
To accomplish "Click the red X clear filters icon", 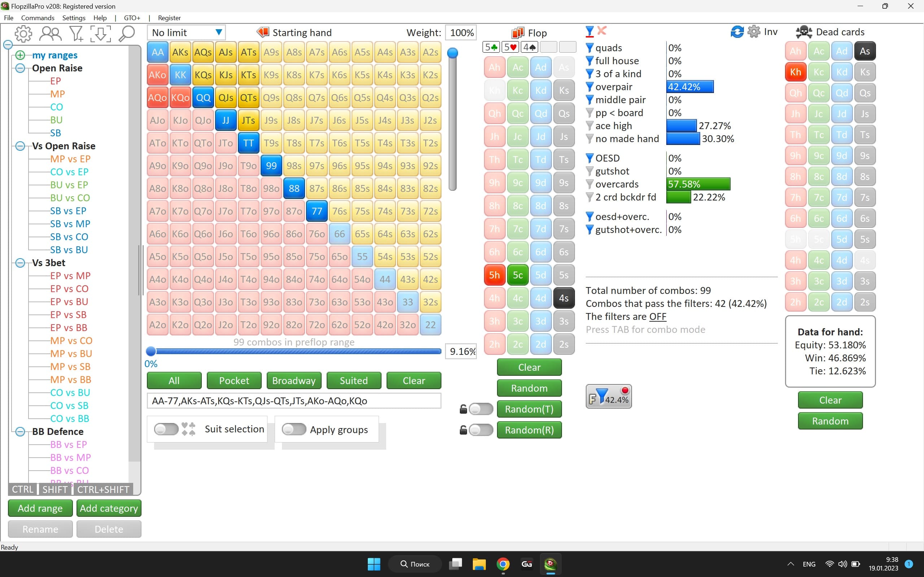I will [602, 31].
